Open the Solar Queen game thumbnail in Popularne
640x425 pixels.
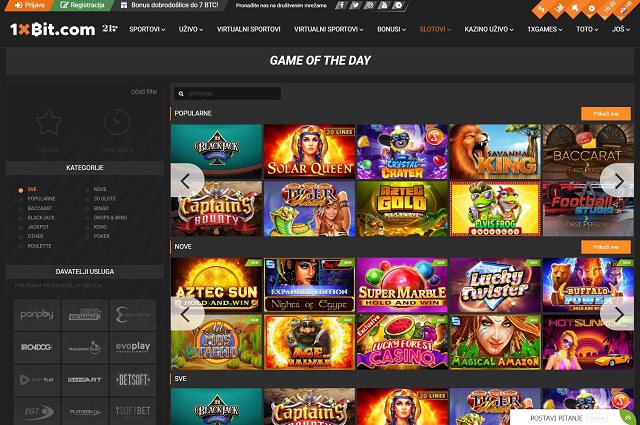point(309,151)
